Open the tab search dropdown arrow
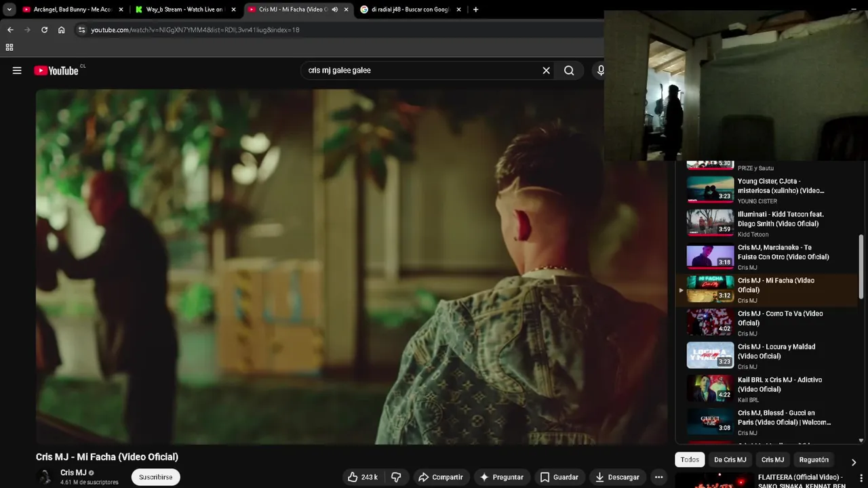 [9, 9]
